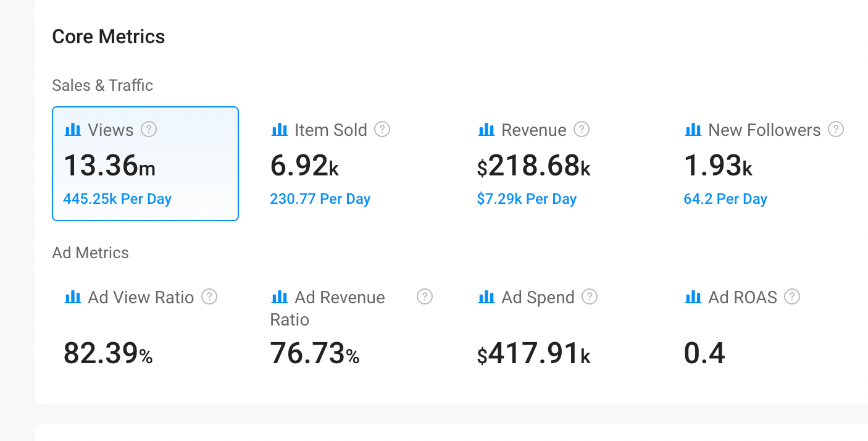Click the help icon next to Revenue
Viewport: 868px width, 441px height.
point(582,130)
